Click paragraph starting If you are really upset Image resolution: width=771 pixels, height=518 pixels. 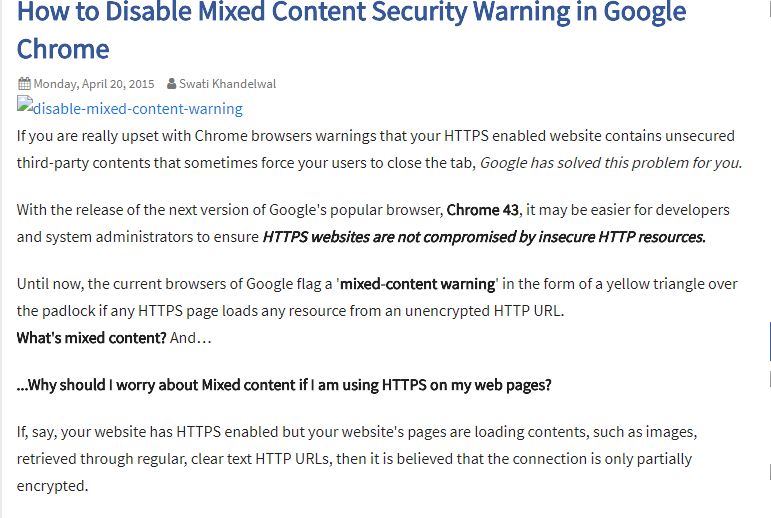tap(380, 149)
